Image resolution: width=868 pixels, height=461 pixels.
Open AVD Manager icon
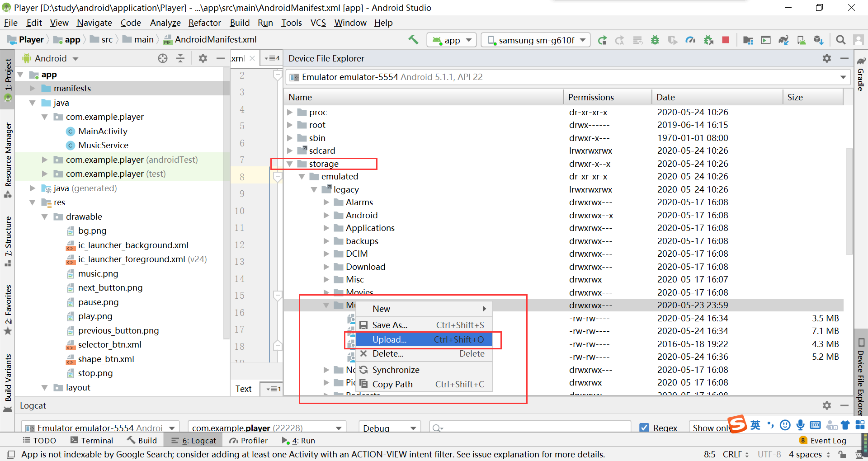[801, 40]
